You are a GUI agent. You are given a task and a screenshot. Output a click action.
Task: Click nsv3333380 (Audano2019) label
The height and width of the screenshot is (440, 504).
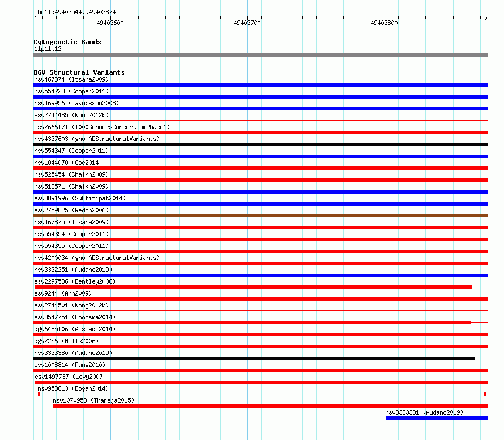[x=73, y=353]
